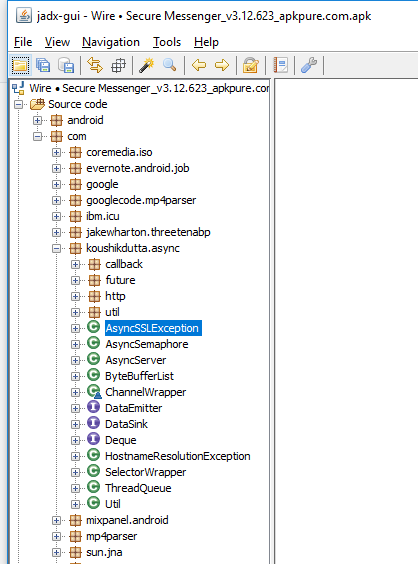Collapse the koushikdutta.async package
This screenshot has width=418, height=564.
(x=56, y=249)
